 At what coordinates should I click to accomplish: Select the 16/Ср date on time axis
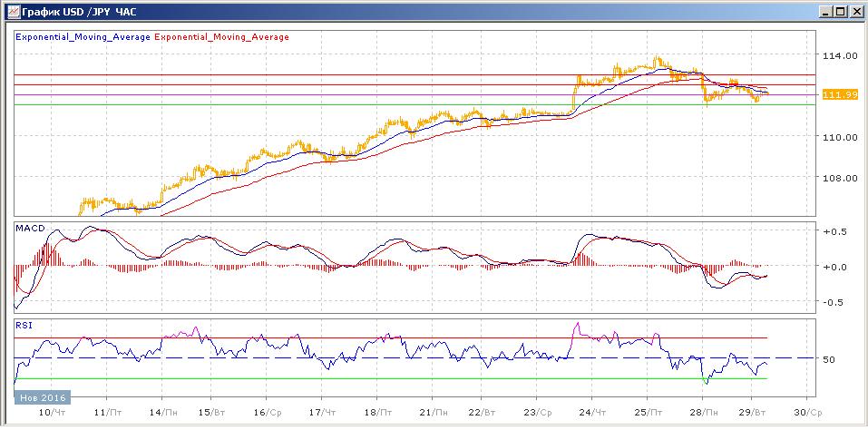(268, 413)
